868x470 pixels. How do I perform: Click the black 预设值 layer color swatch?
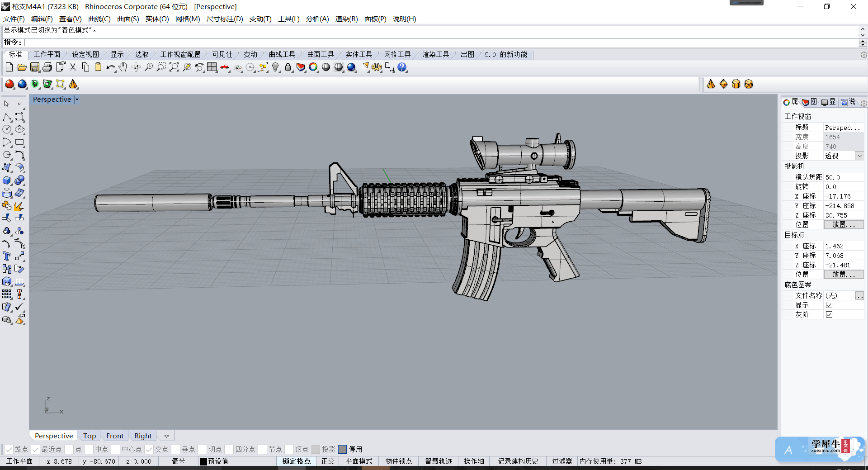click(x=203, y=462)
